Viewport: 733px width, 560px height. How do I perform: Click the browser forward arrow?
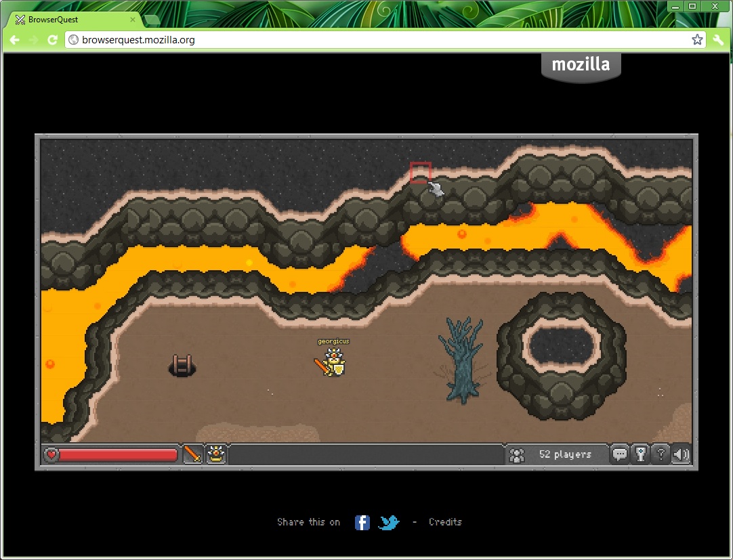pyautogui.click(x=34, y=40)
